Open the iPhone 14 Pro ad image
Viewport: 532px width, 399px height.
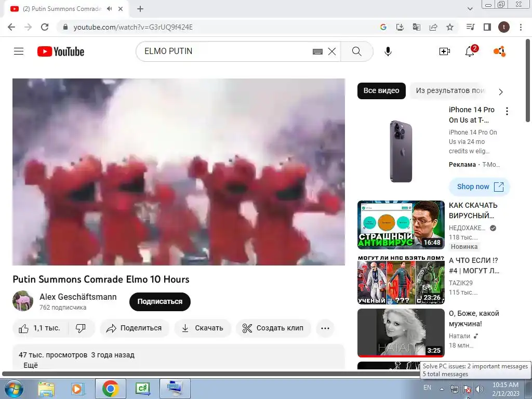coord(401,151)
